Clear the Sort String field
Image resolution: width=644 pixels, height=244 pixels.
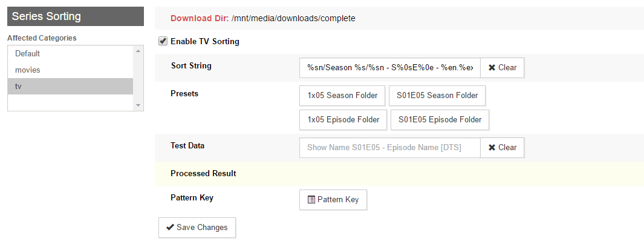502,67
